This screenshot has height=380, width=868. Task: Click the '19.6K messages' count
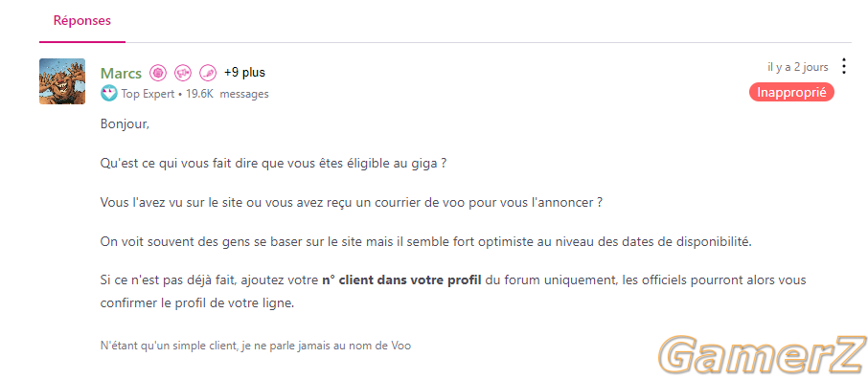click(x=227, y=94)
